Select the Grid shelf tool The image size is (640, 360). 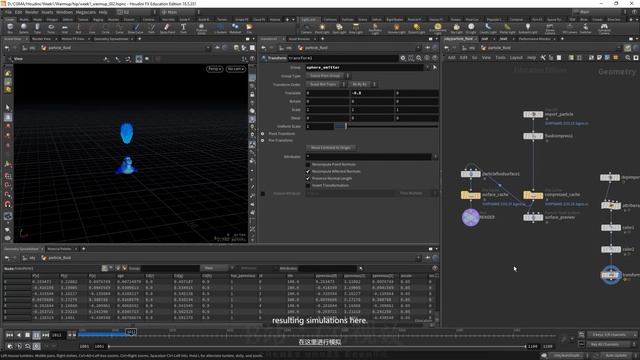click(64, 29)
